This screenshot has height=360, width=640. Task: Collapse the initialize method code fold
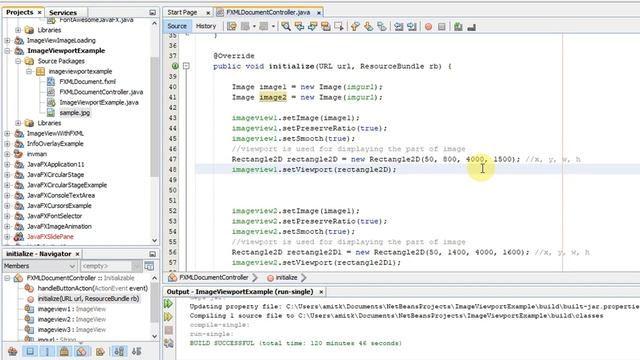186,66
